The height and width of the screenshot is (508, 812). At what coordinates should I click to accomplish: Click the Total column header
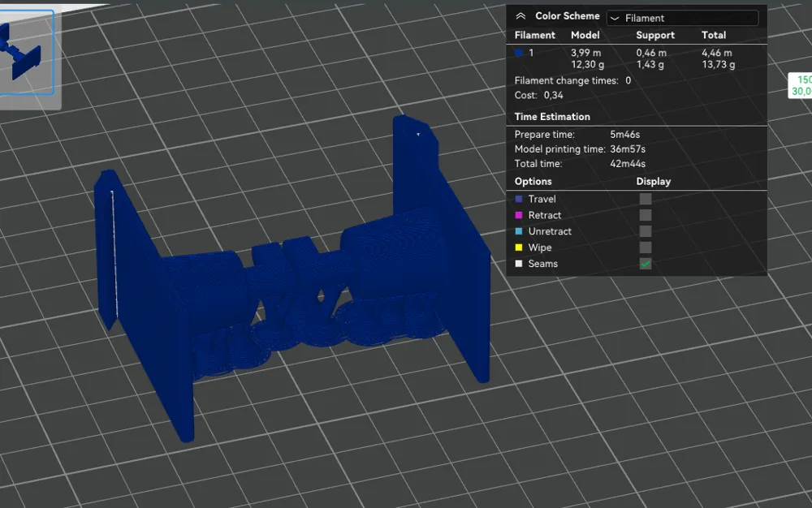coord(714,35)
